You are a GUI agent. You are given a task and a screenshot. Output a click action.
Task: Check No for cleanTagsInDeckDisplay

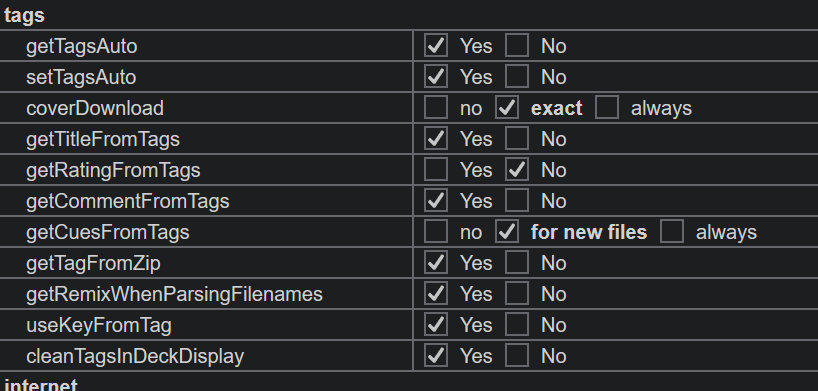(516, 356)
